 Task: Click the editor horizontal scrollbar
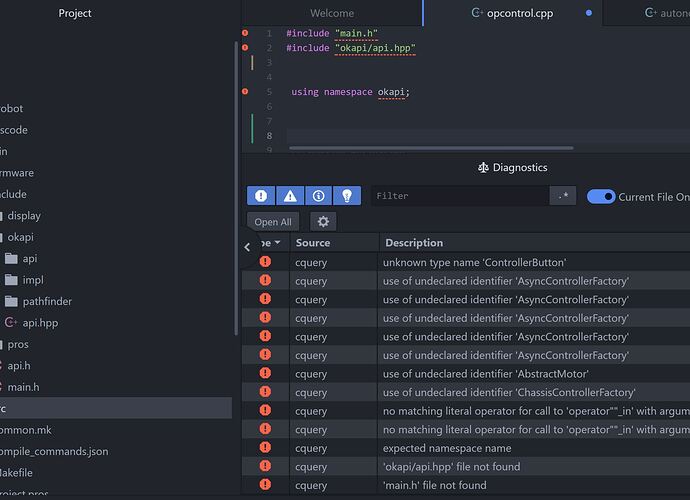point(431,148)
